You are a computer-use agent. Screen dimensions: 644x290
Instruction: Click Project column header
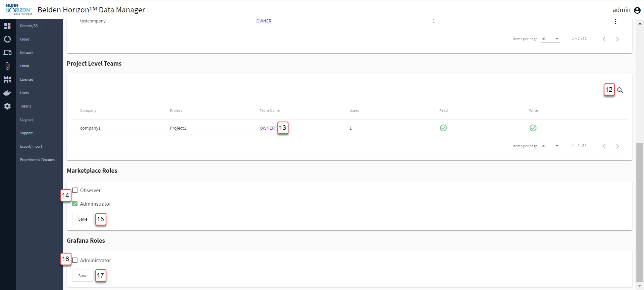pyautogui.click(x=176, y=111)
